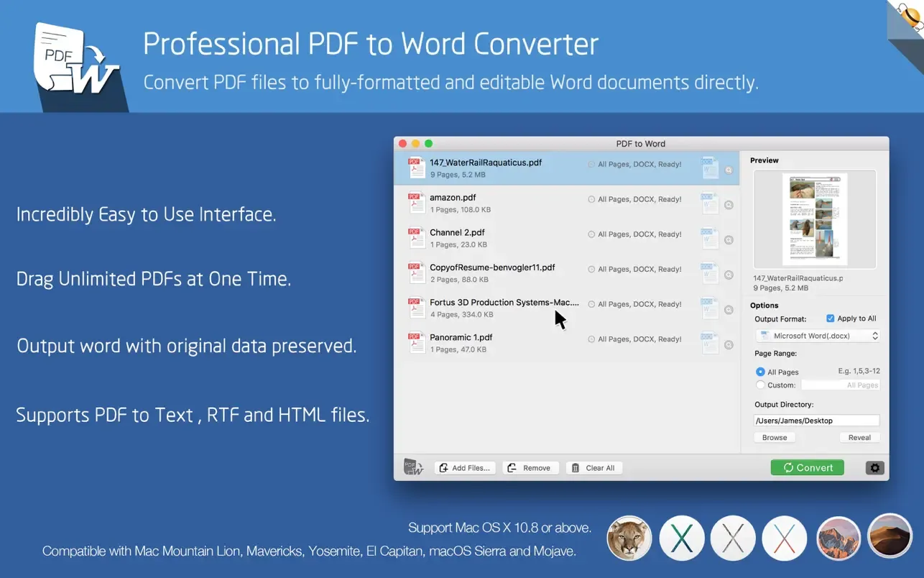Select the Custom page range option
924x578 pixels.
click(x=760, y=385)
